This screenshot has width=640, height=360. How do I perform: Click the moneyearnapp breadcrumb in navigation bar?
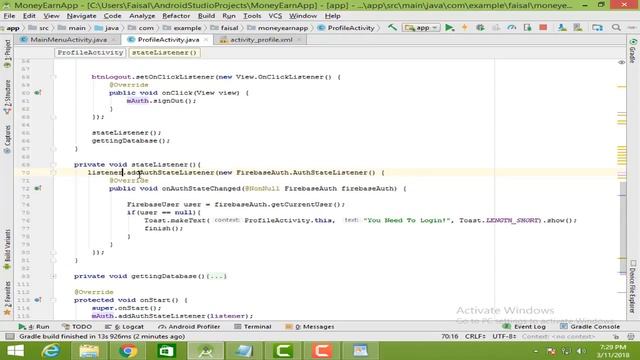(x=278, y=28)
